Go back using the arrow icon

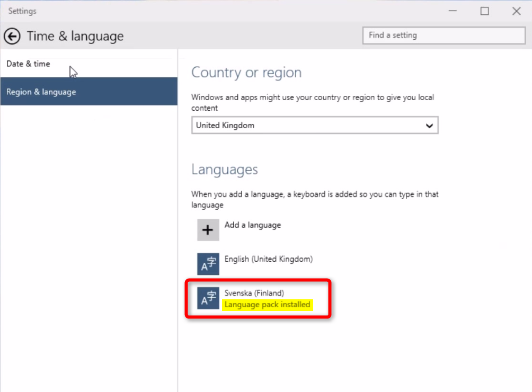click(12, 36)
